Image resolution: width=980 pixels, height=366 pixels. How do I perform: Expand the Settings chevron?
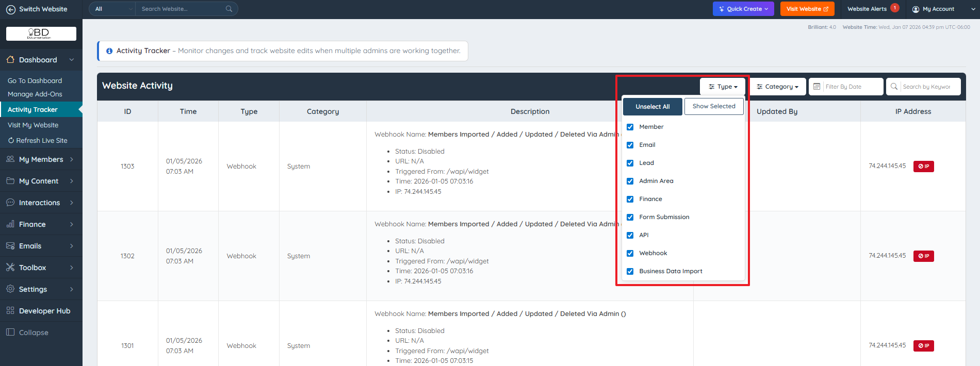72,289
